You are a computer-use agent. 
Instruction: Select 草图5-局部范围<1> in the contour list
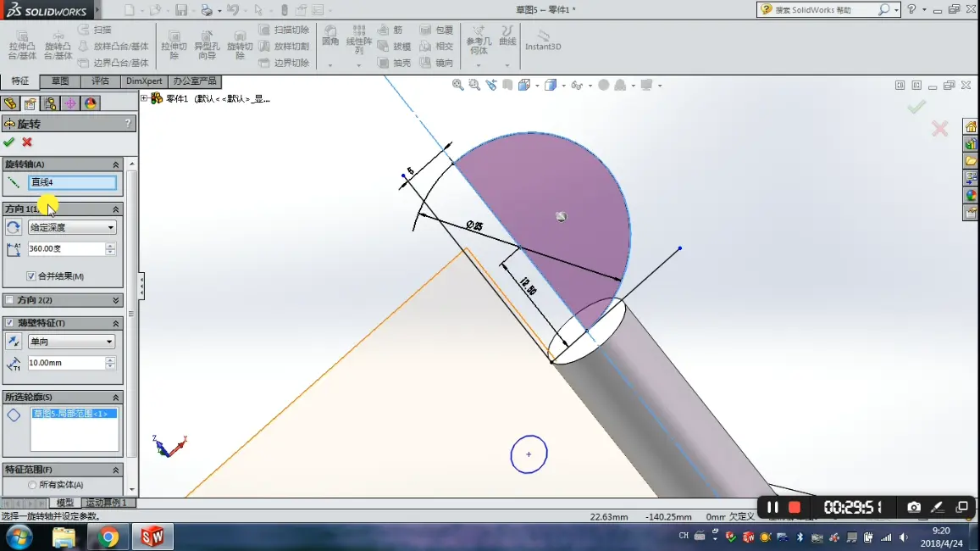pyautogui.click(x=74, y=414)
